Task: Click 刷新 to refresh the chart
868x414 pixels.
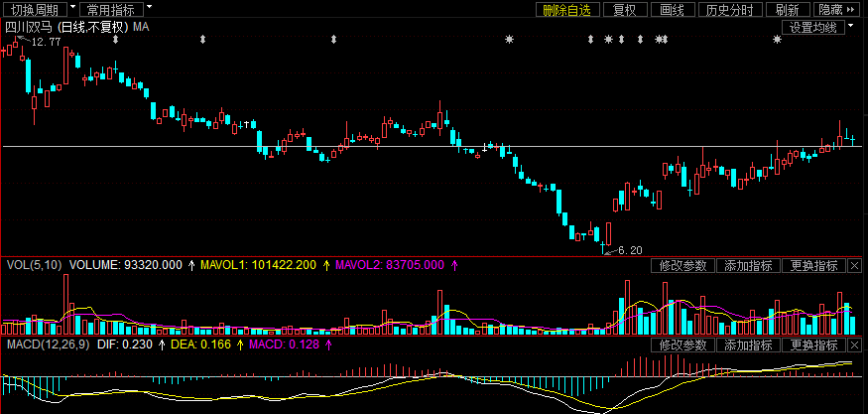Action: pyautogui.click(x=788, y=10)
